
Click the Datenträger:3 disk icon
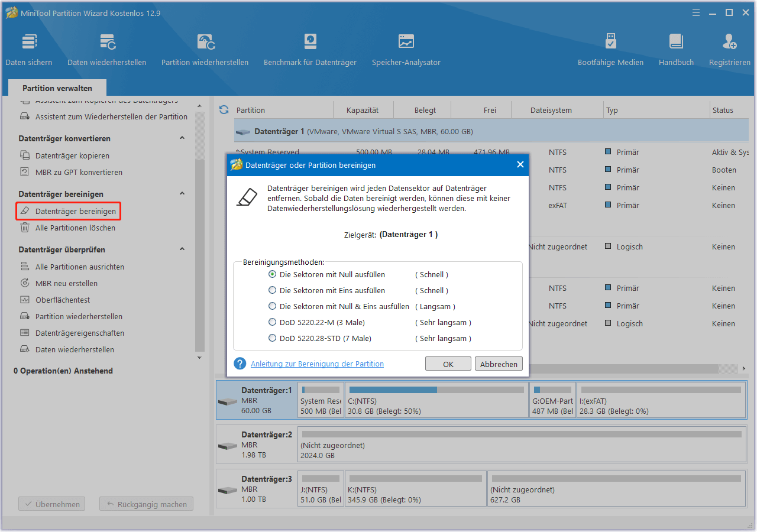point(228,489)
